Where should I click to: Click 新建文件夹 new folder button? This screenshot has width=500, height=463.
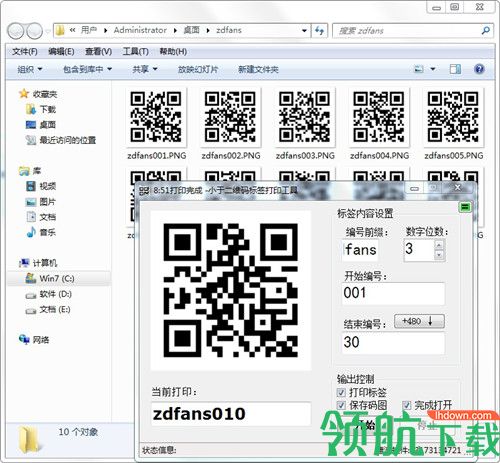258,69
